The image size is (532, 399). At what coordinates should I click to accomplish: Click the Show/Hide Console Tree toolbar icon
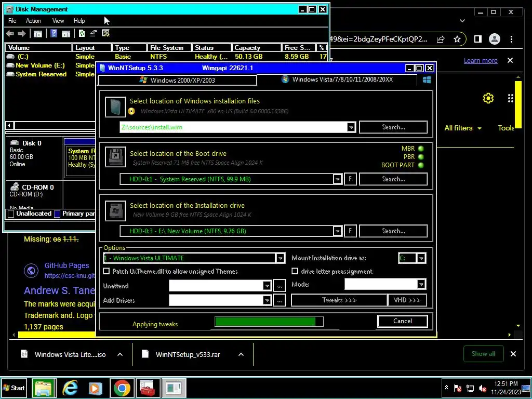point(37,33)
